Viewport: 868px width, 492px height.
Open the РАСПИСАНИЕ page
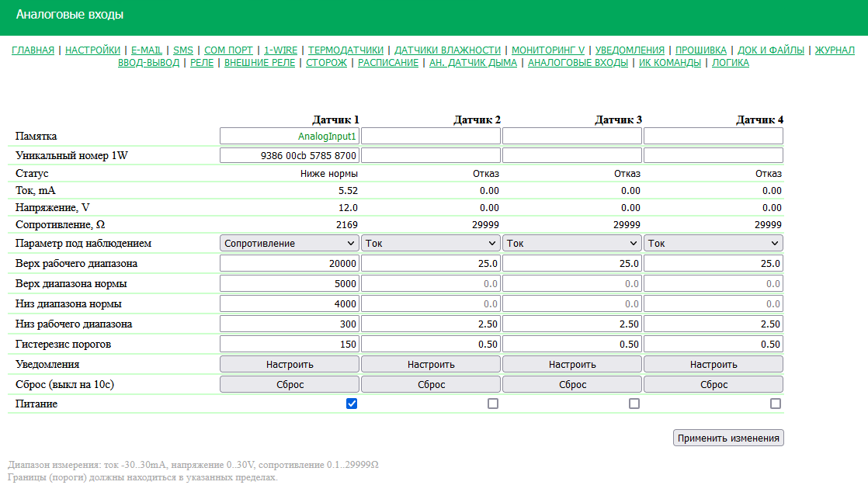click(x=388, y=63)
